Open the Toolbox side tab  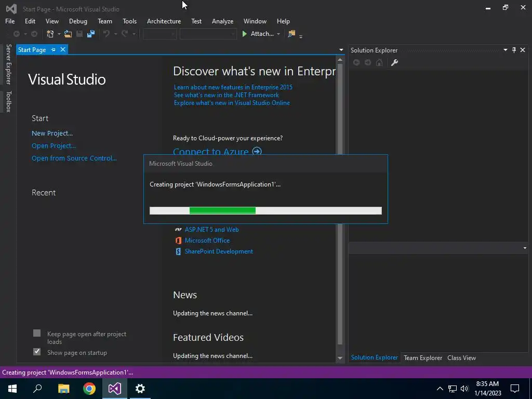point(8,101)
